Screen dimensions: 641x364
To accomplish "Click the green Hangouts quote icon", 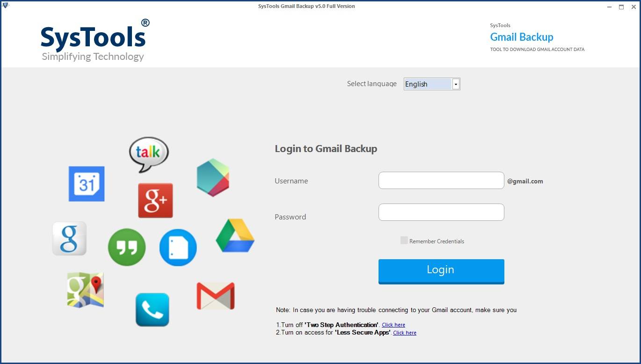I will (x=127, y=248).
